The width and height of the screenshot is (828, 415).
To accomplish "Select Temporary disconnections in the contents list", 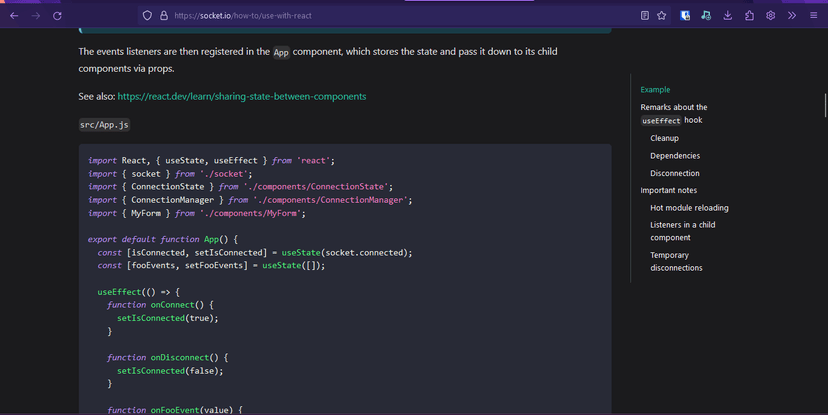I will point(676,261).
